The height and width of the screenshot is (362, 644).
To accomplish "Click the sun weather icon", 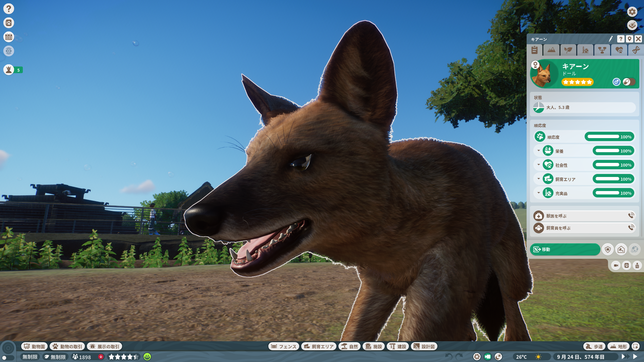I will coord(538,357).
